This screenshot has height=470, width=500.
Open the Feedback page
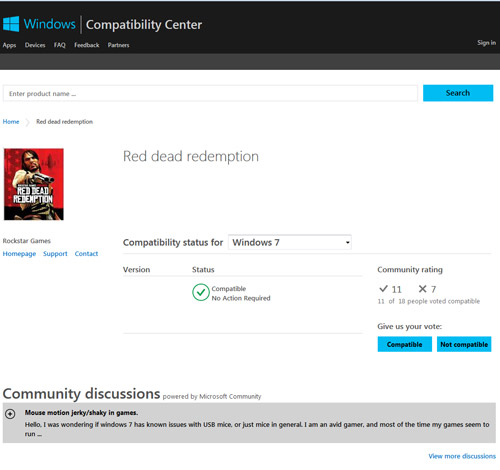pyautogui.click(x=87, y=45)
